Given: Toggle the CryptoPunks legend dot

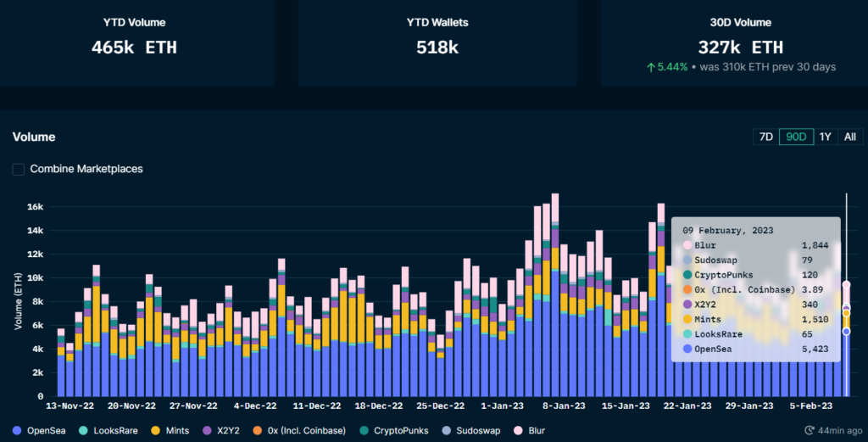Looking at the screenshot, I should pos(363,431).
